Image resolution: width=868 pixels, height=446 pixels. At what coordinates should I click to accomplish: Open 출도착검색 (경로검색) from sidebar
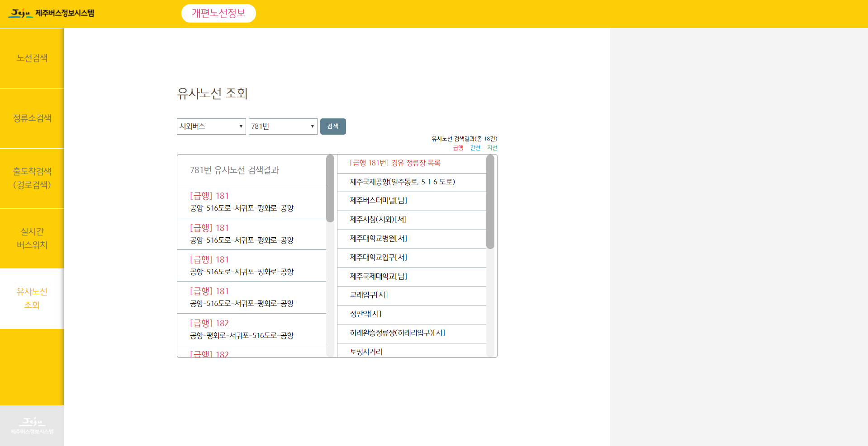pos(32,178)
